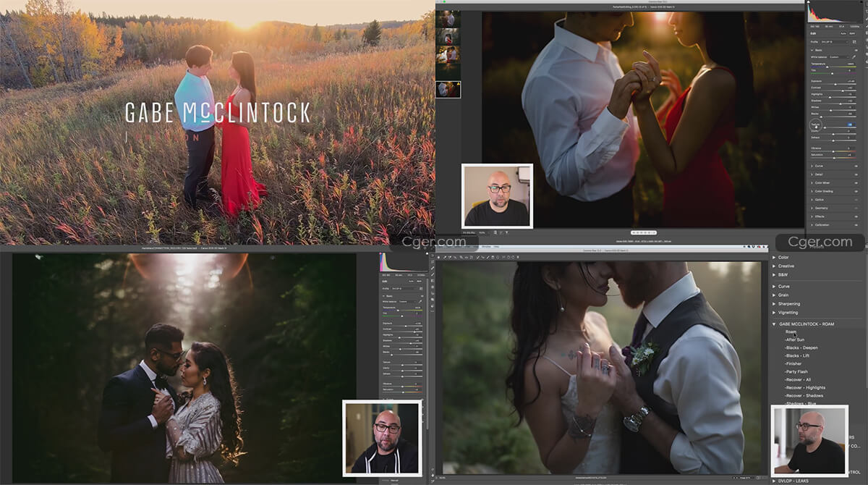The height and width of the screenshot is (485, 868).
Task: Expand the Effects panel
Action: 812,216
